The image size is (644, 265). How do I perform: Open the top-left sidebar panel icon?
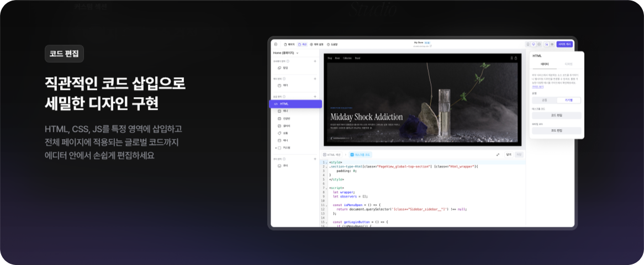[276, 44]
